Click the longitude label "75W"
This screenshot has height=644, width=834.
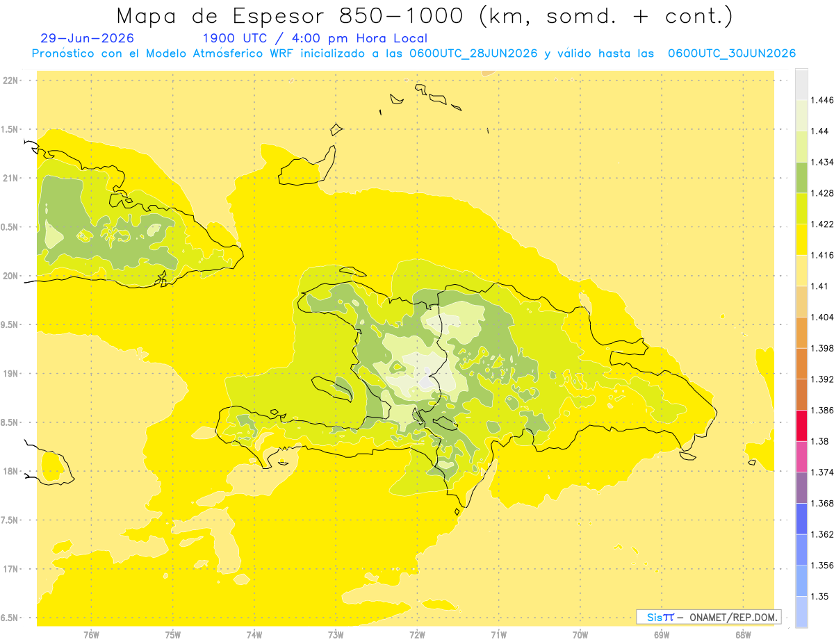point(172,634)
